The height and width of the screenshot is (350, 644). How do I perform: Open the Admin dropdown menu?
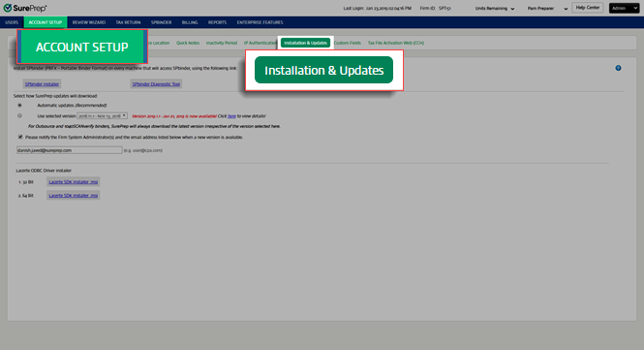pyautogui.click(x=624, y=8)
